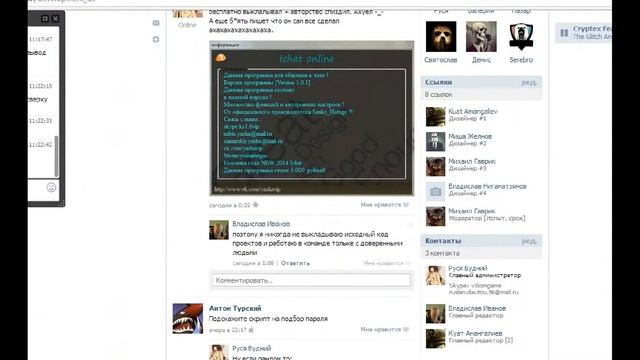Pause the Cryptex audio player
The width and height of the screenshot is (640, 360).
564,33
